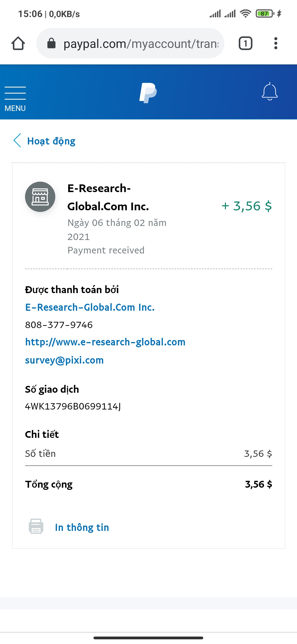The height and width of the screenshot is (644, 297).
Task: Tap the green + 3,56 $ amount
Action: pos(247,206)
